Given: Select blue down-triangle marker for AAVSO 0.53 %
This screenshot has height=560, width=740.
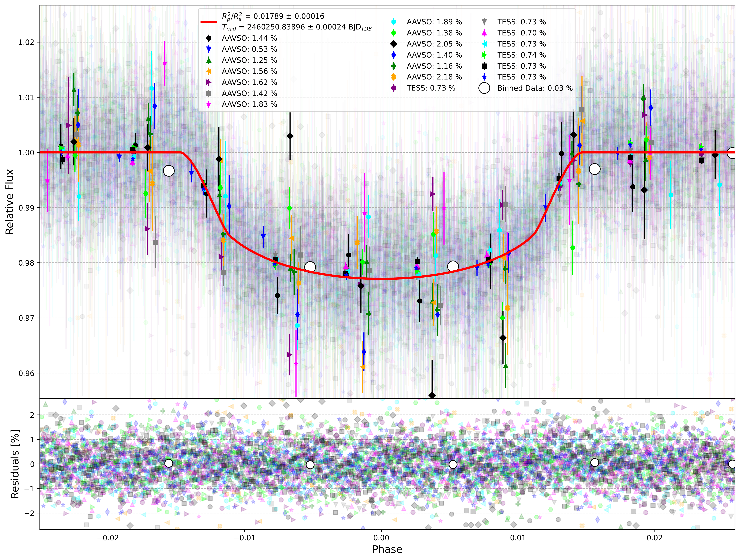Looking at the screenshot, I should point(209,49).
